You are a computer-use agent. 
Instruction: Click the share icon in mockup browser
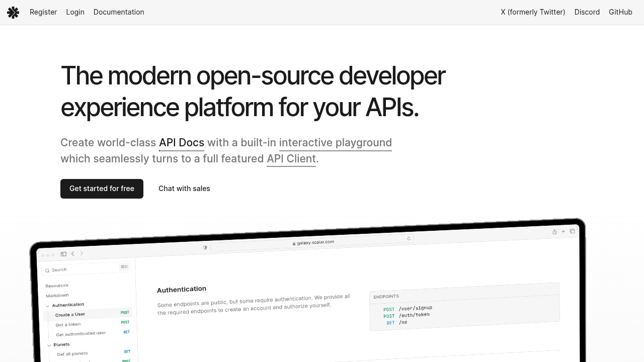[x=554, y=232]
